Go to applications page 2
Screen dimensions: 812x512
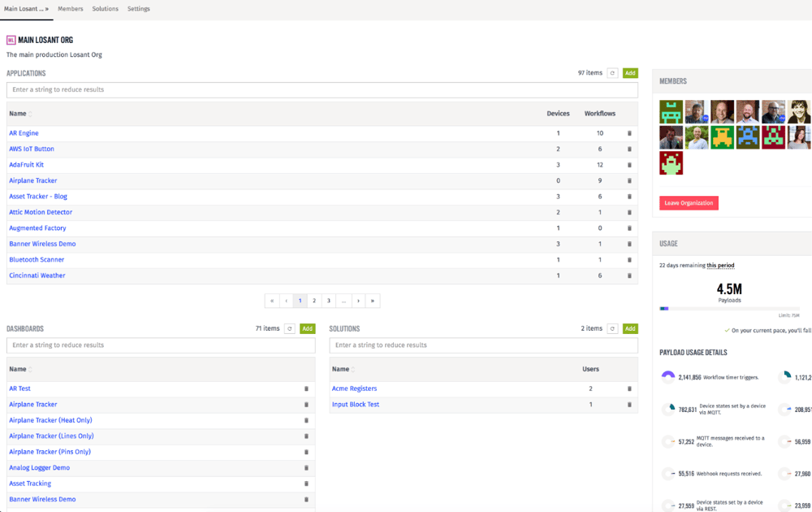coord(314,301)
